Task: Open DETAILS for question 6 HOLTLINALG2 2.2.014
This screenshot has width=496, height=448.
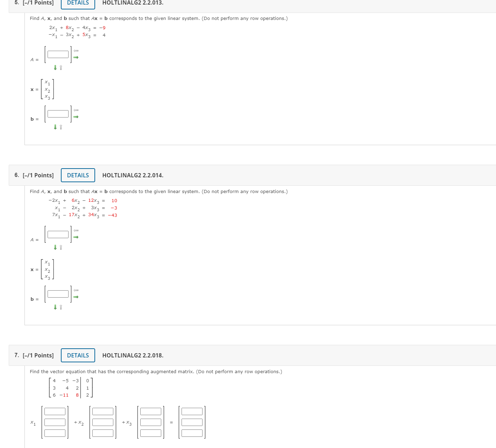Action: click(78, 175)
